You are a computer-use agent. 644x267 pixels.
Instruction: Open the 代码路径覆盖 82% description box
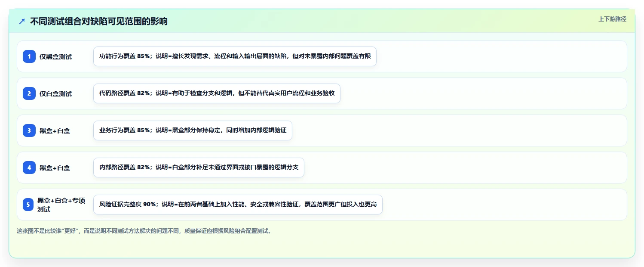[217, 93]
